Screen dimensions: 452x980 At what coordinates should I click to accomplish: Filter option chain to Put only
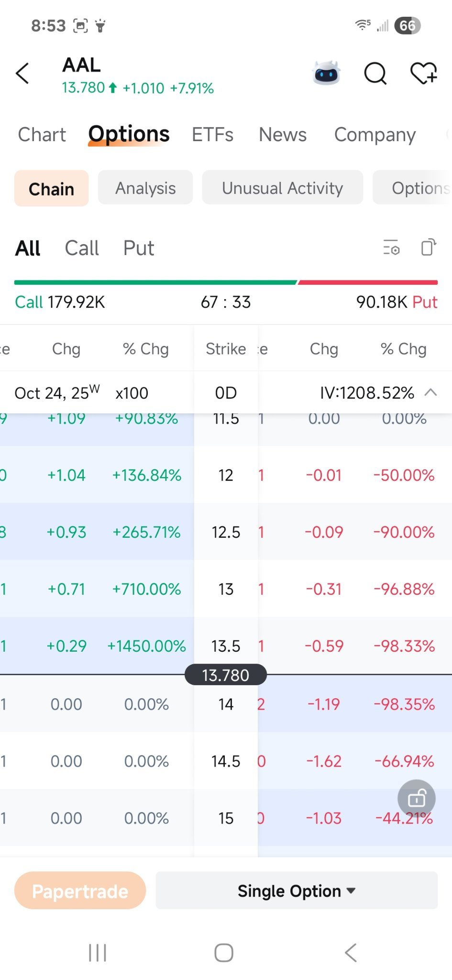pos(139,248)
